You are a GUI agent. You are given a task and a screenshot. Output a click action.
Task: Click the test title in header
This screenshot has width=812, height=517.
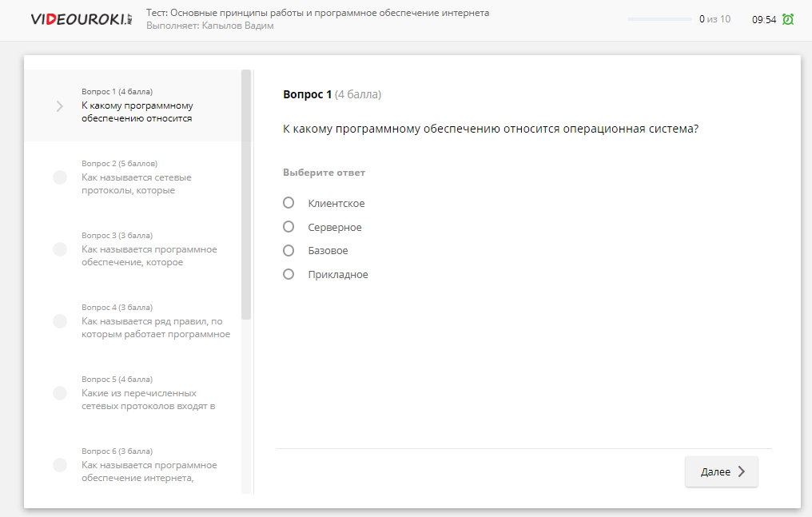(317, 13)
